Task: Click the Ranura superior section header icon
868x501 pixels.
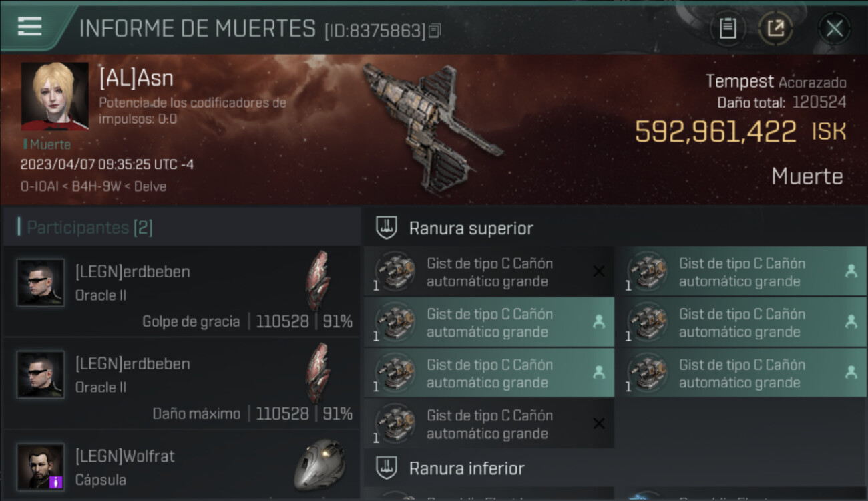Action: (387, 228)
